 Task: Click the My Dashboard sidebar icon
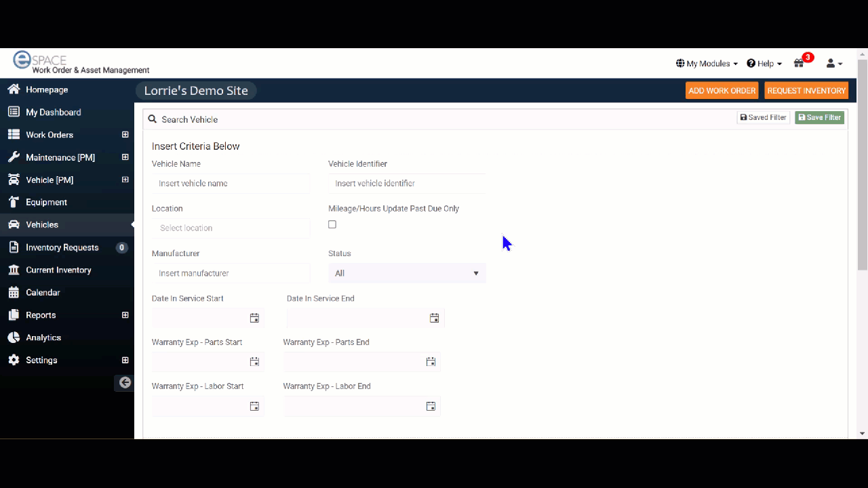pyautogui.click(x=14, y=113)
